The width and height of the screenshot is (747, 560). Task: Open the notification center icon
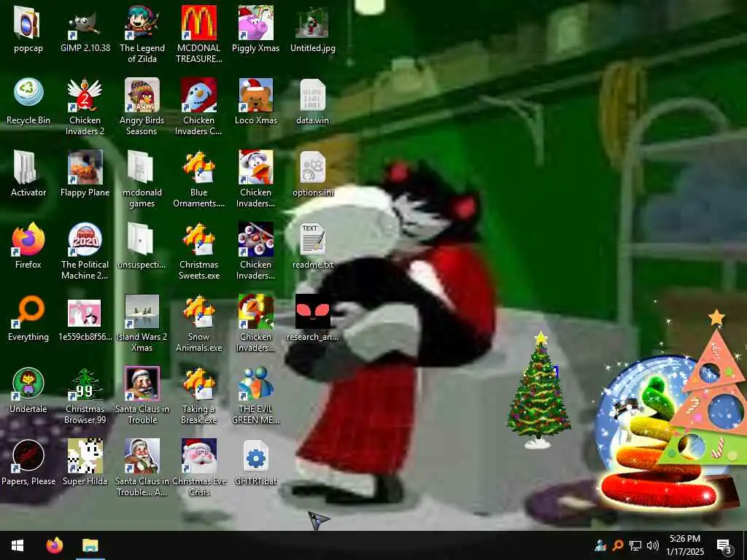724,545
